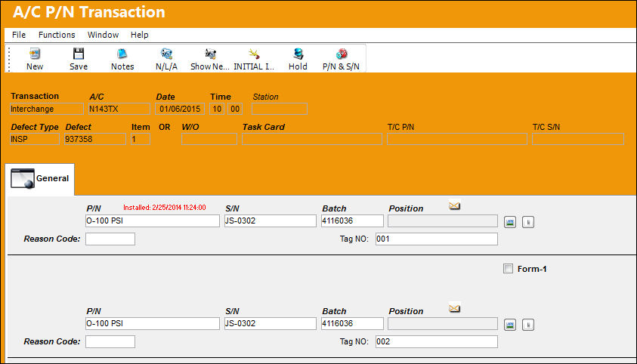The width and height of the screenshot is (637, 364).
Task: Click the A/C field N143TX
Action: (x=119, y=109)
